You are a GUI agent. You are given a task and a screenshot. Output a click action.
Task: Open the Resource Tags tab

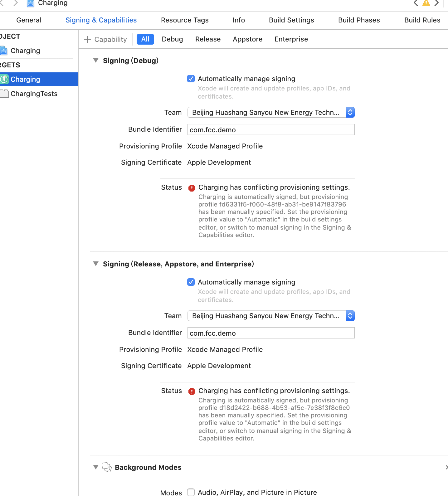point(185,20)
